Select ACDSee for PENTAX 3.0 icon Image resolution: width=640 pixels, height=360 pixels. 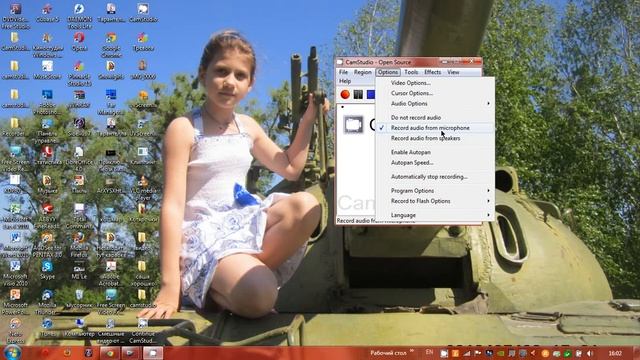click(47, 244)
